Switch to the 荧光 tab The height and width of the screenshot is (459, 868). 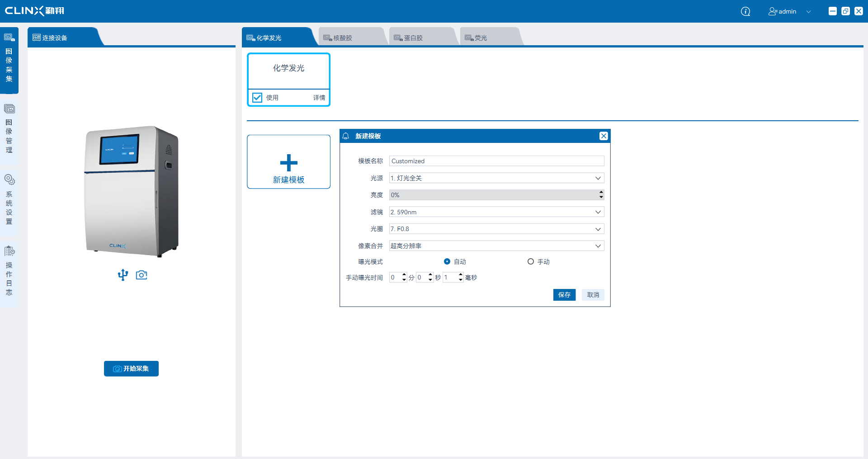pos(481,38)
